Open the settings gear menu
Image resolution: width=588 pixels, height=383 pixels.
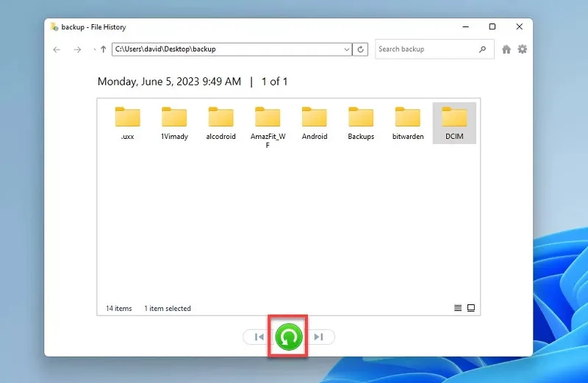tap(523, 49)
